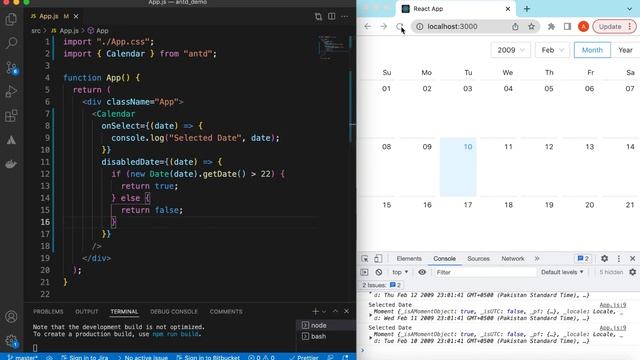This screenshot has height=360, width=640.
Task: Open the Elements DevTools tab
Action: click(x=409, y=259)
